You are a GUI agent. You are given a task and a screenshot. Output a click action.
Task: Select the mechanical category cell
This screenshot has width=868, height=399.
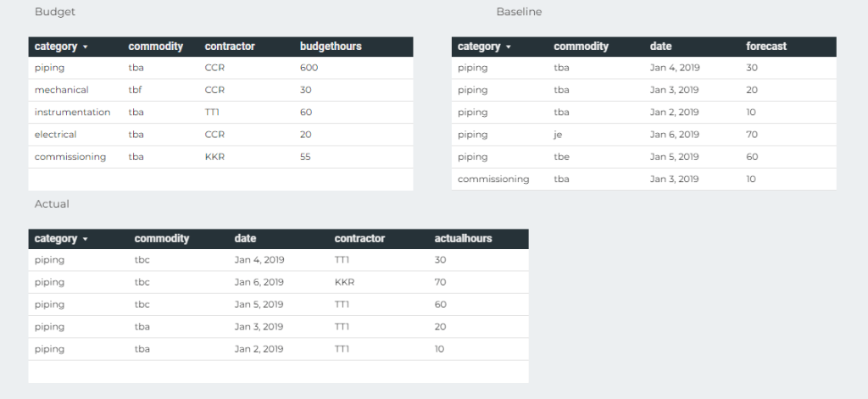[x=61, y=90]
